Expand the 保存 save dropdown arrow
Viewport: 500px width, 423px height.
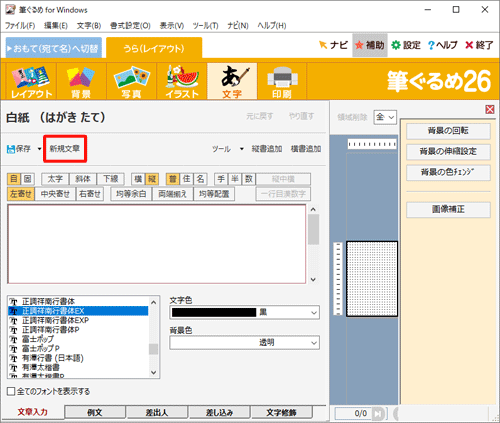(39, 149)
